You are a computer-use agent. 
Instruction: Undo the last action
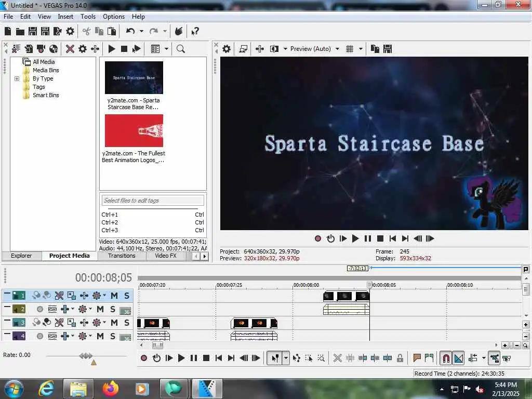[130, 31]
